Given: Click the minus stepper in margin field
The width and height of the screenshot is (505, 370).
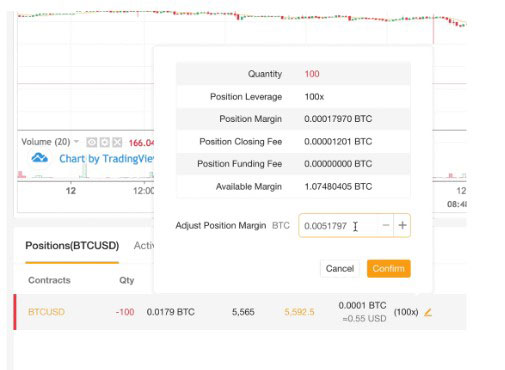Looking at the screenshot, I should (x=386, y=225).
